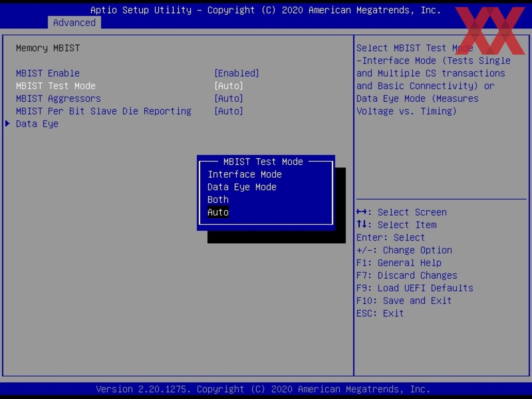Open the [Enabled] value for MBIST Enable
The image size is (532, 399).
tap(237, 73)
